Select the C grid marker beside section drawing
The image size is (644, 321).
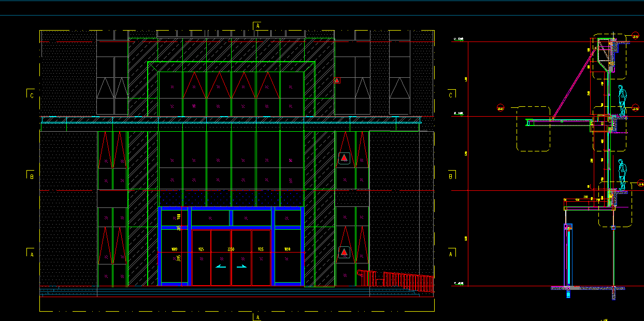click(452, 94)
